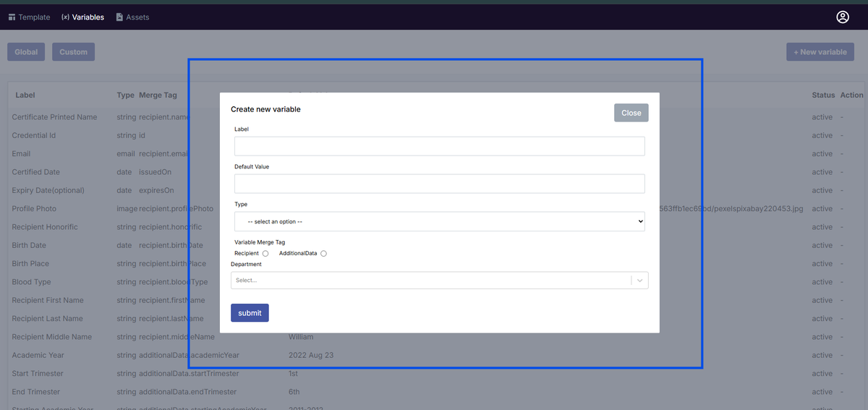Viewport: 868px width, 410px height.
Task: Click the default value William
Action: (301, 337)
